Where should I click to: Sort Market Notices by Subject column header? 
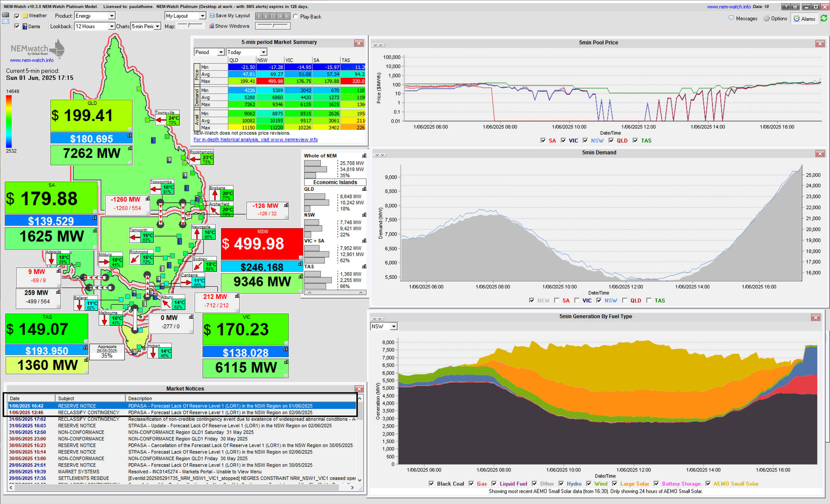[90, 398]
